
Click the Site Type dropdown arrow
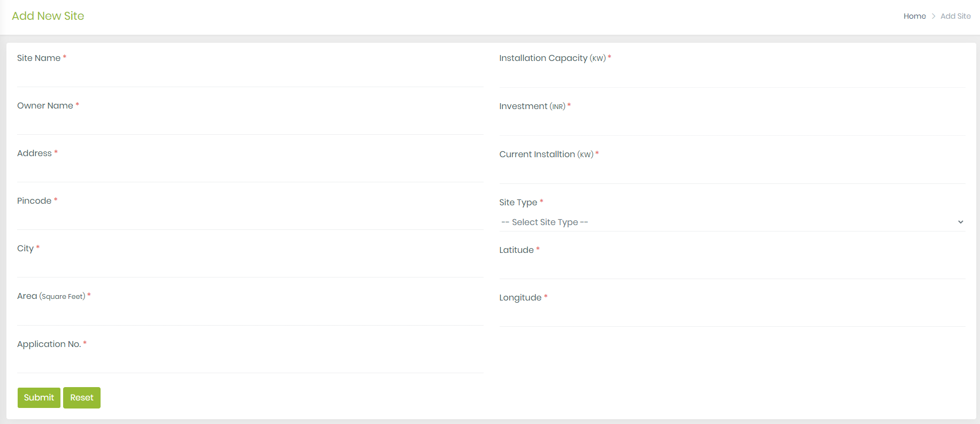pyautogui.click(x=960, y=222)
